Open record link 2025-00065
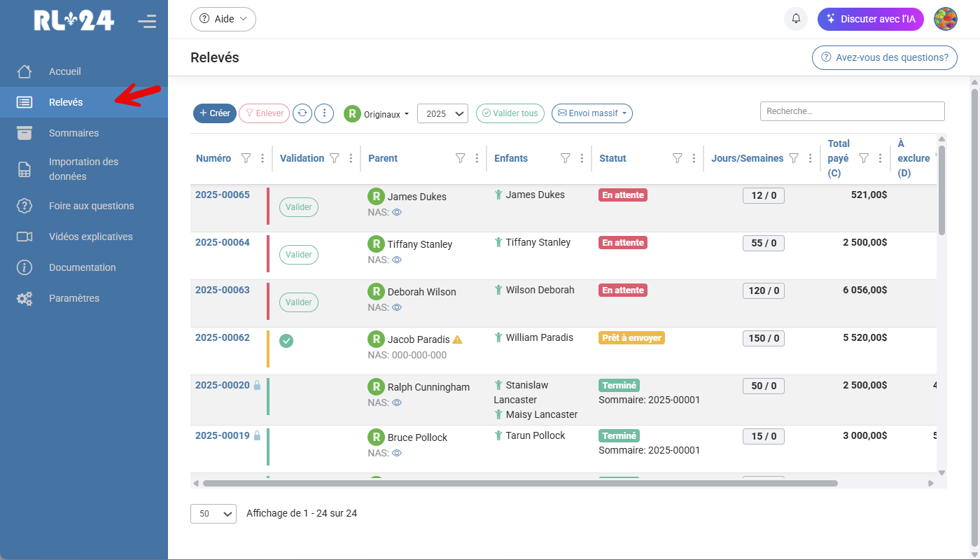 [222, 195]
